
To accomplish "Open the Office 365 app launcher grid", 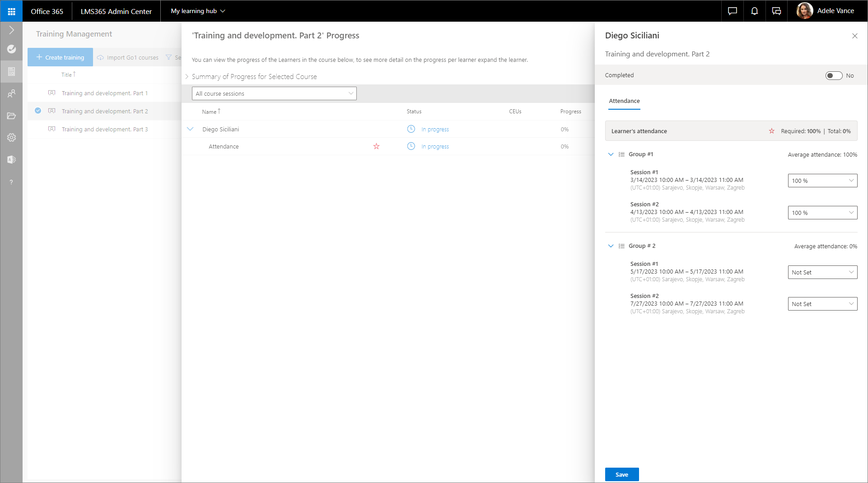I will click(11, 11).
